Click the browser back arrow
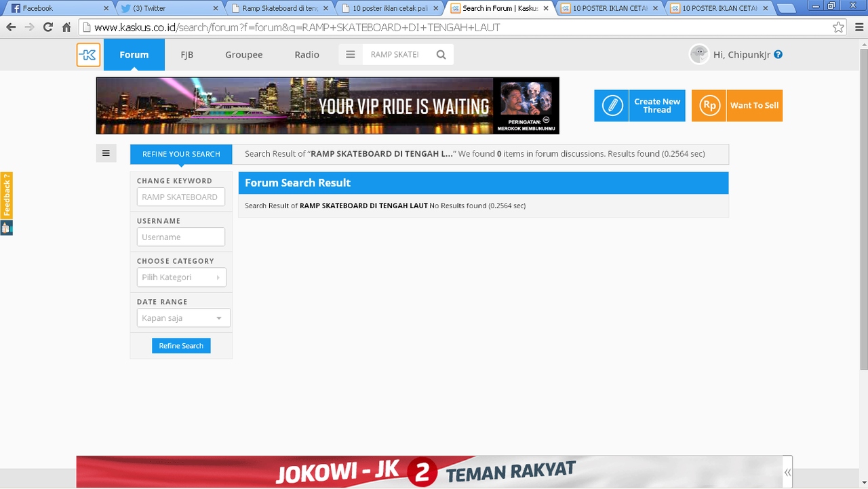Screen dimensions: 868x489 pos(11,27)
